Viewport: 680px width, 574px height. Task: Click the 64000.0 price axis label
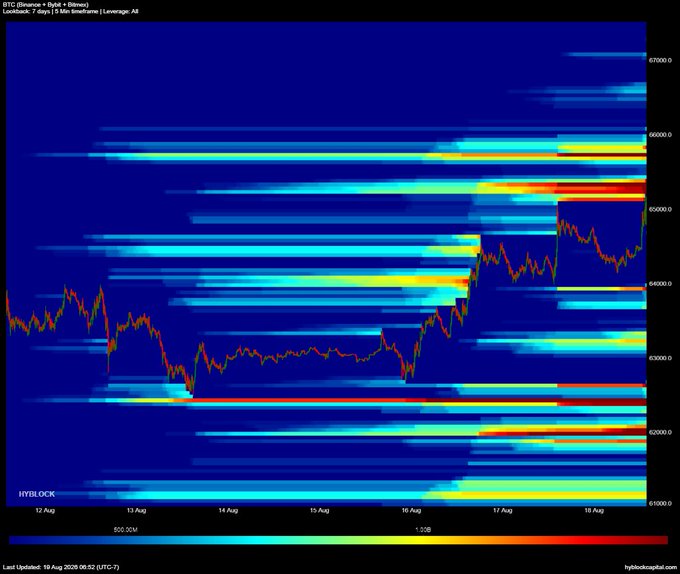click(x=660, y=284)
